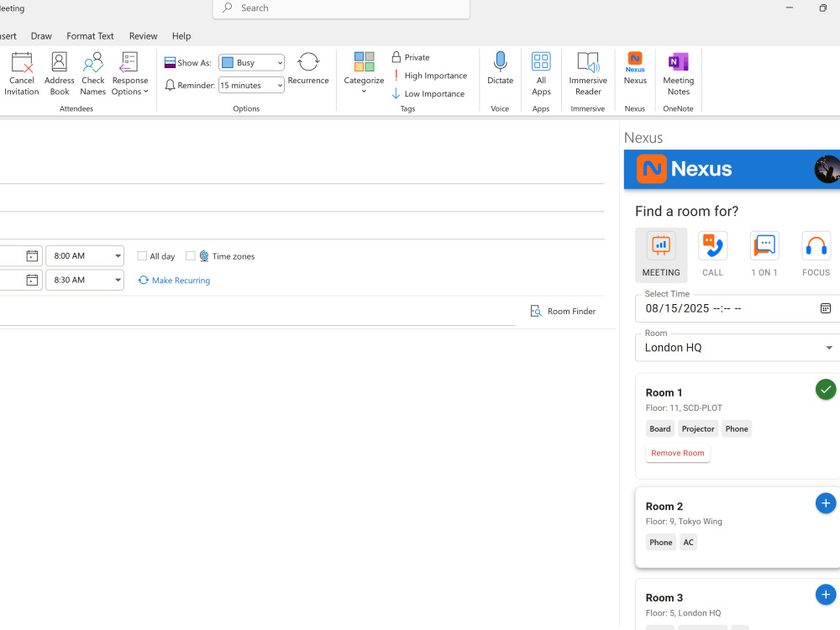Select FOCUS room type
This screenshot has height=630, width=840.
(816, 255)
